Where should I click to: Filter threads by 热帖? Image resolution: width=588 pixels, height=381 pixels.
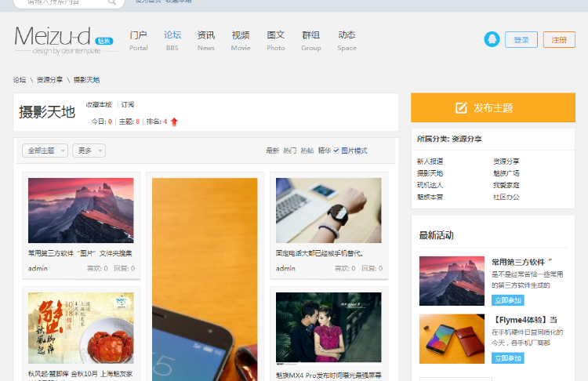pos(307,151)
